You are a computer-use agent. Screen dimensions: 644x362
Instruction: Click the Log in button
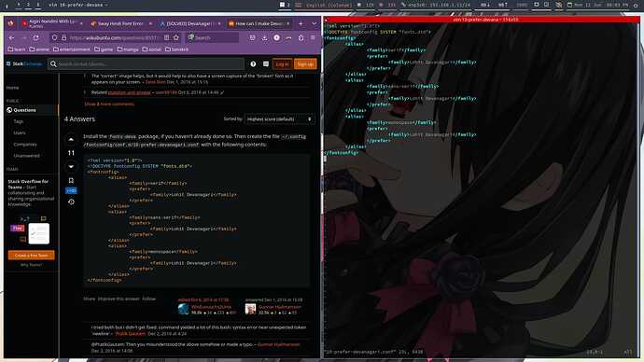282,64
